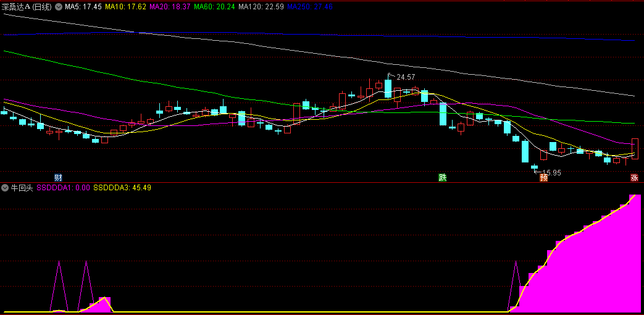
Task: Click the orange 预 forecast marker
Action: (544, 178)
